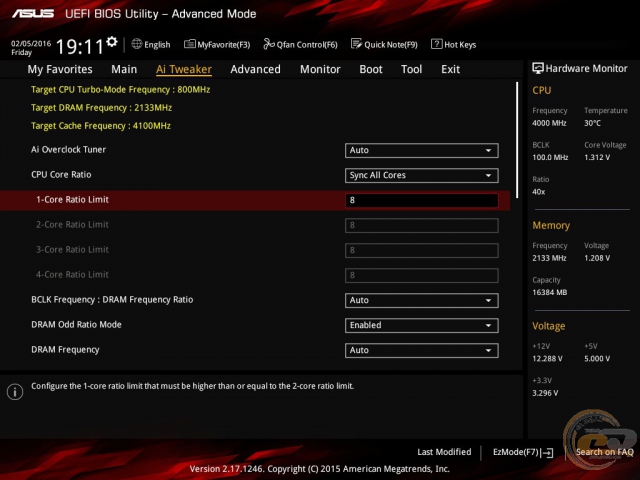640x480 pixels.
Task: Click the Memory heading in Hardware Monitor
Action: (551, 225)
